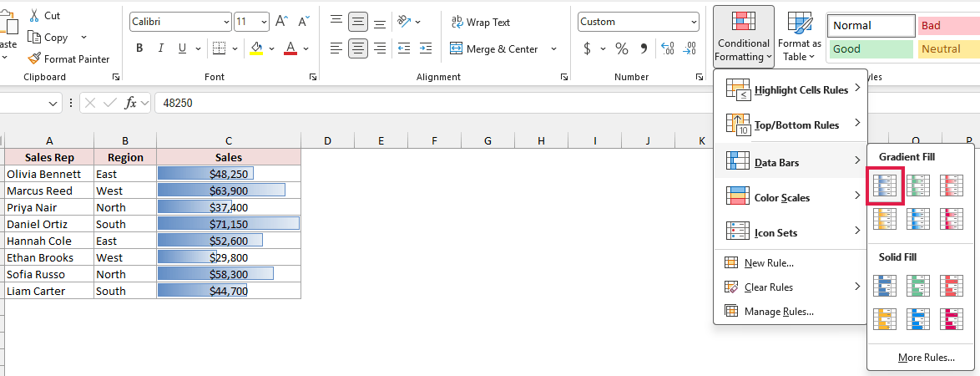Apply the yellow fill color
Screen dimensions: 980x376
click(x=256, y=48)
